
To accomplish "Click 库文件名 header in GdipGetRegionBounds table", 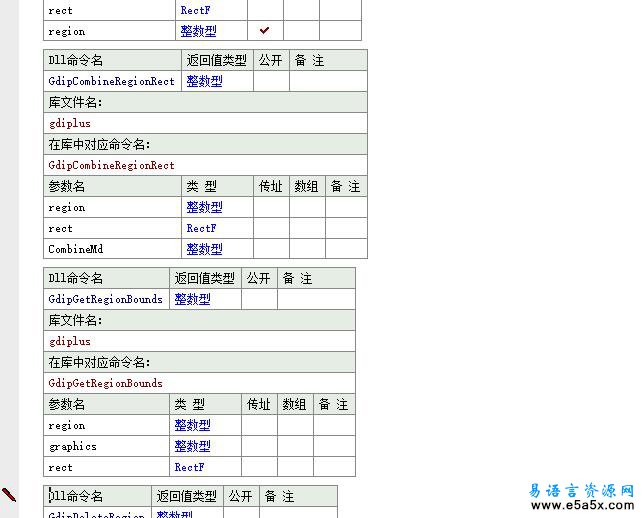I will tap(199, 320).
